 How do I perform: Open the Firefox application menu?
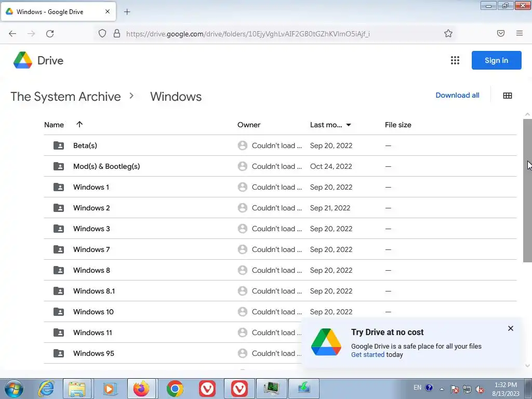(x=519, y=33)
